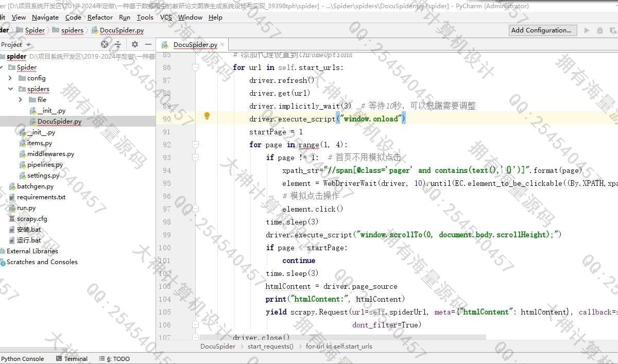618x364 pixels.
Task: Fold the if block at line 93
Action: (195, 158)
